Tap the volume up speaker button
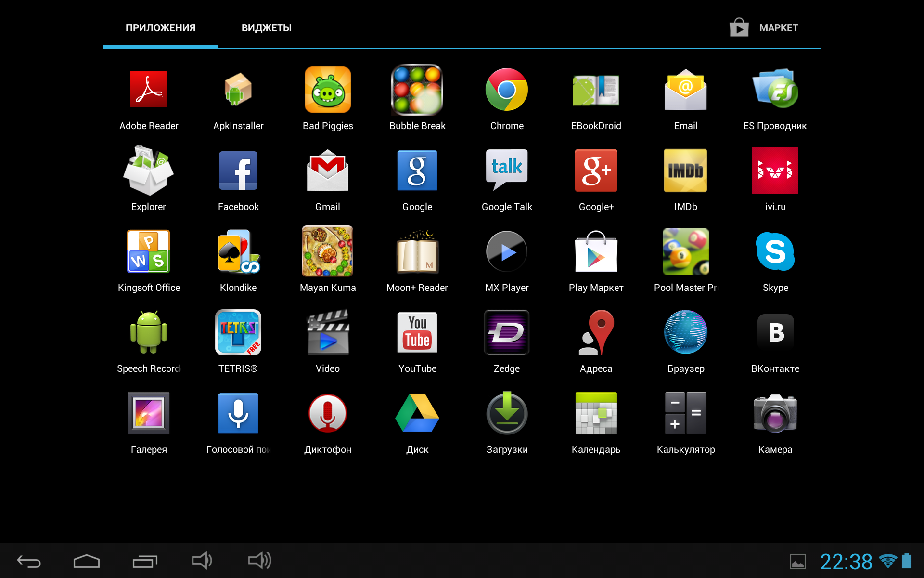 pyautogui.click(x=260, y=561)
